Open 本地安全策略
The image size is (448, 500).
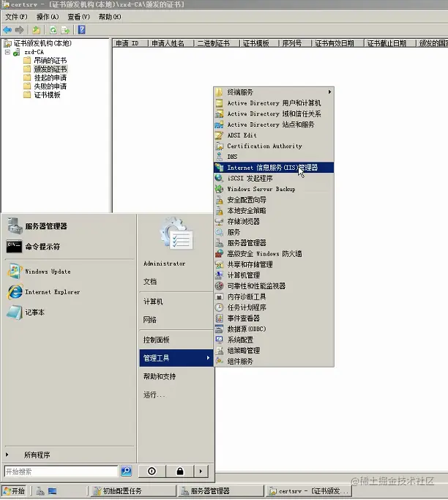tap(274, 210)
